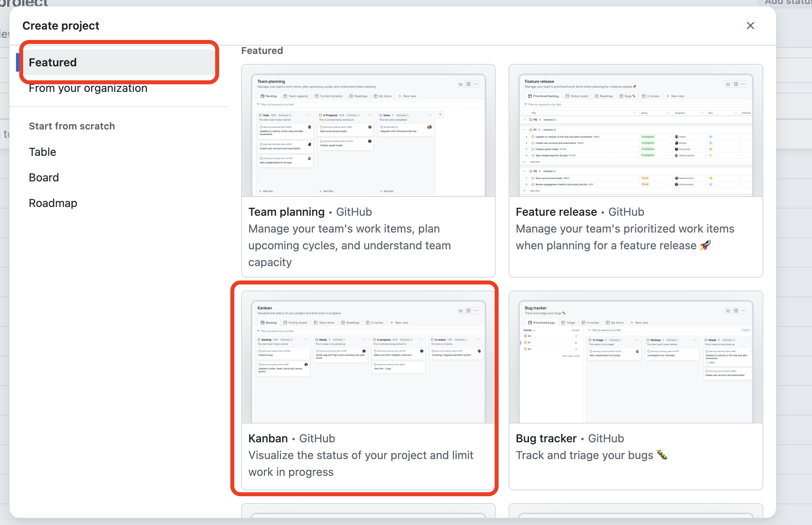The width and height of the screenshot is (812, 525).
Task: Click the Team planning template preview image
Action: click(x=368, y=136)
